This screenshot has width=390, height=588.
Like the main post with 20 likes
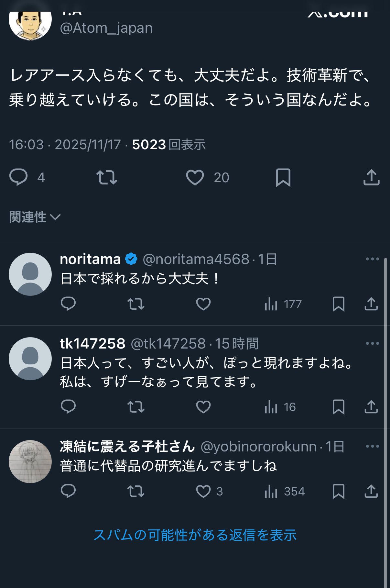pos(195,177)
